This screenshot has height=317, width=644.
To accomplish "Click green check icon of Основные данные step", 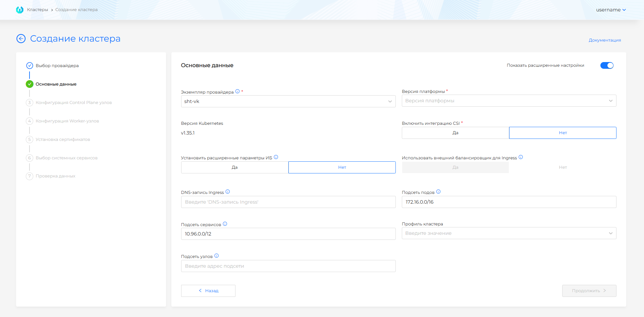I will point(30,84).
